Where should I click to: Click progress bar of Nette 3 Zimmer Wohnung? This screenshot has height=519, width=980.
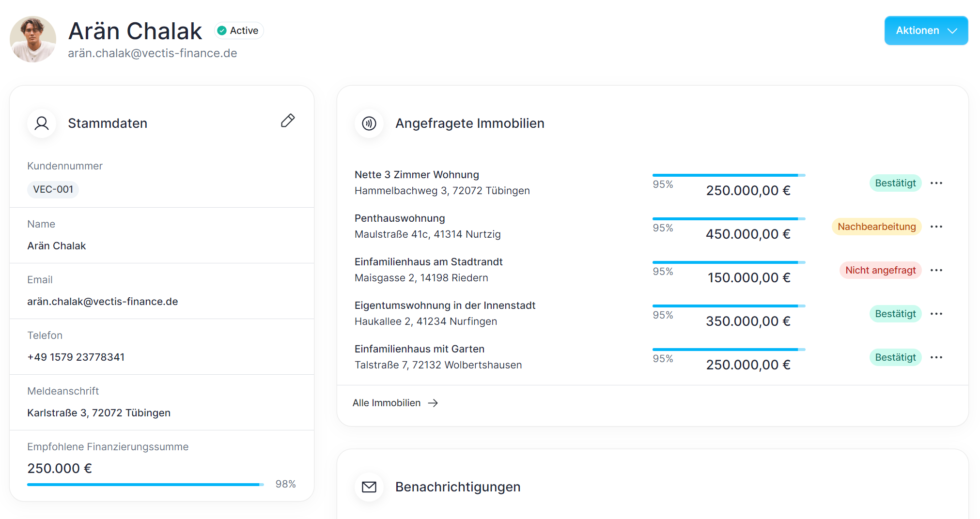click(729, 175)
